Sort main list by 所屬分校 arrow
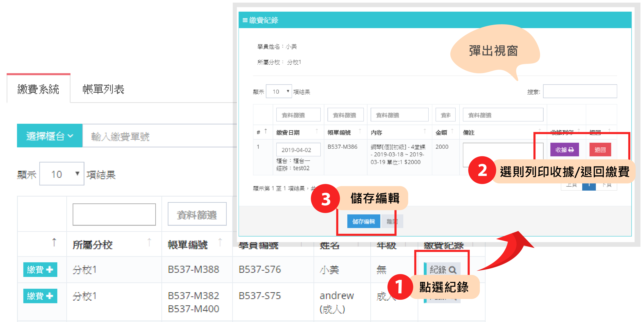 149,242
